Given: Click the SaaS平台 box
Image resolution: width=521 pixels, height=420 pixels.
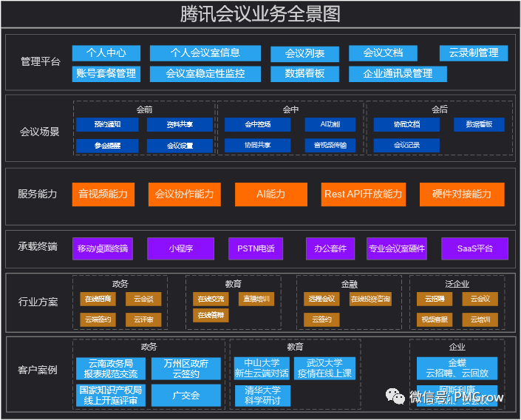Looking at the screenshot, I should [x=475, y=248].
